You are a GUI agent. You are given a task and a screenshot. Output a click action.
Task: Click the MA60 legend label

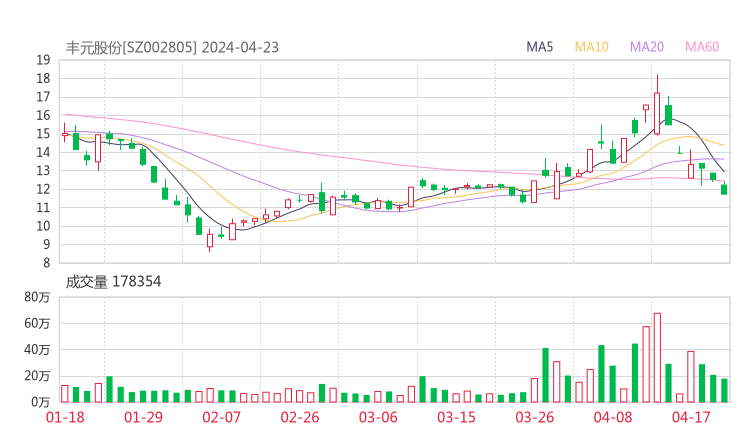pyautogui.click(x=702, y=47)
